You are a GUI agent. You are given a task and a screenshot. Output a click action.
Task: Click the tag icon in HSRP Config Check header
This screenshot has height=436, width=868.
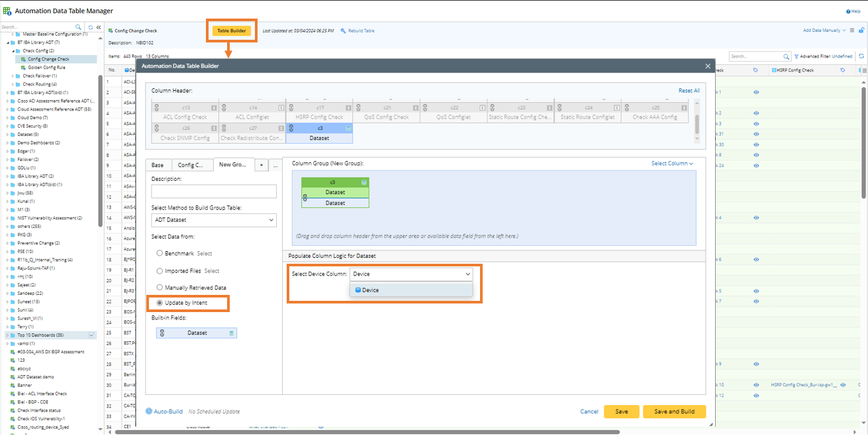point(843,70)
